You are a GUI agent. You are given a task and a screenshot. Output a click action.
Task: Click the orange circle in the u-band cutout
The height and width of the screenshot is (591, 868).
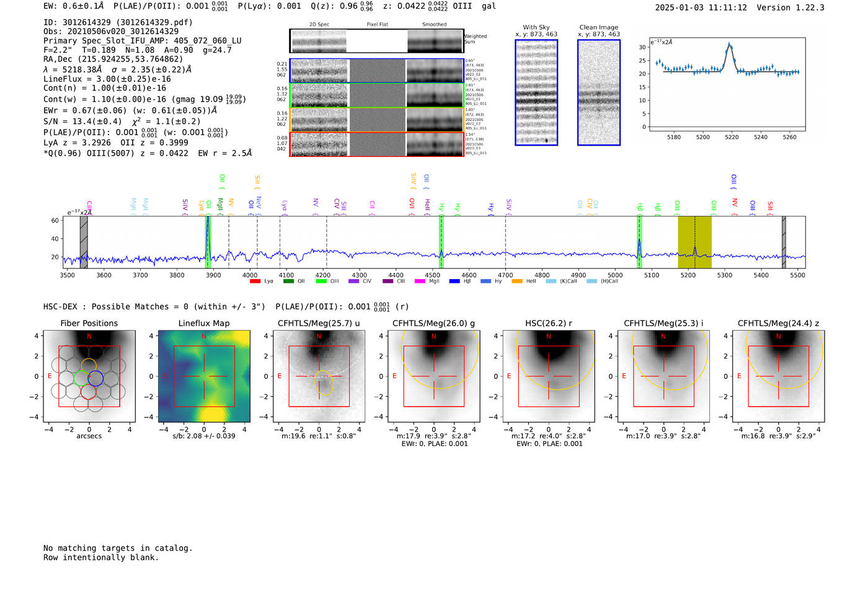[x=323, y=383]
